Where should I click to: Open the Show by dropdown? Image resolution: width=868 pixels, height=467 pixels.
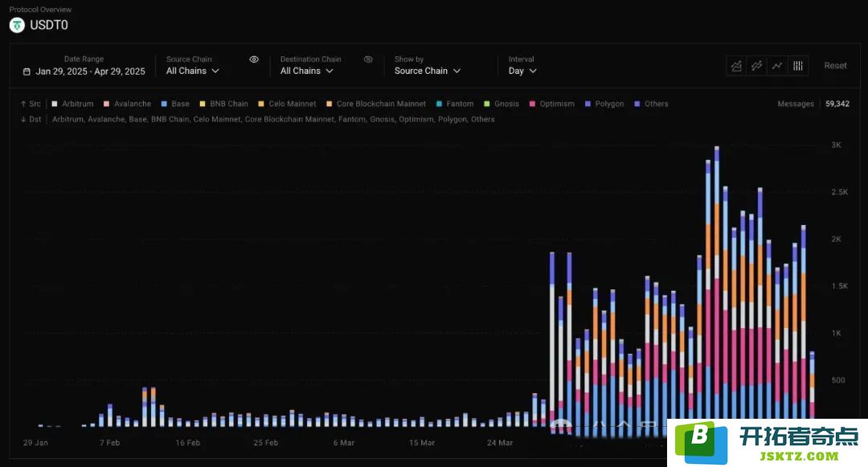(x=428, y=71)
